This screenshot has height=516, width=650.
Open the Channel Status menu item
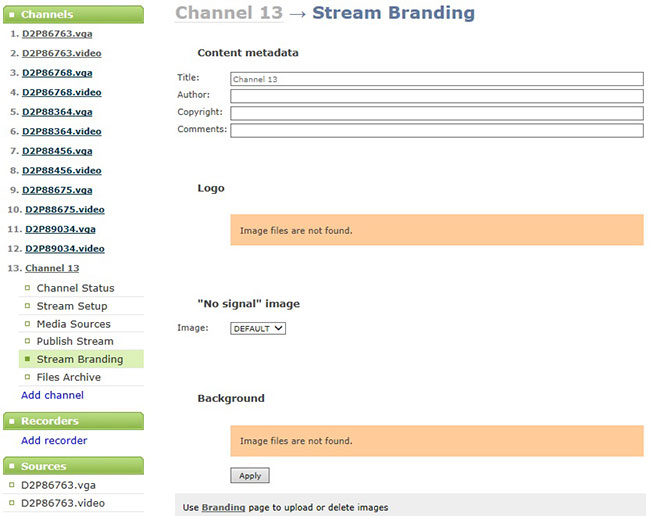coord(75,288)
